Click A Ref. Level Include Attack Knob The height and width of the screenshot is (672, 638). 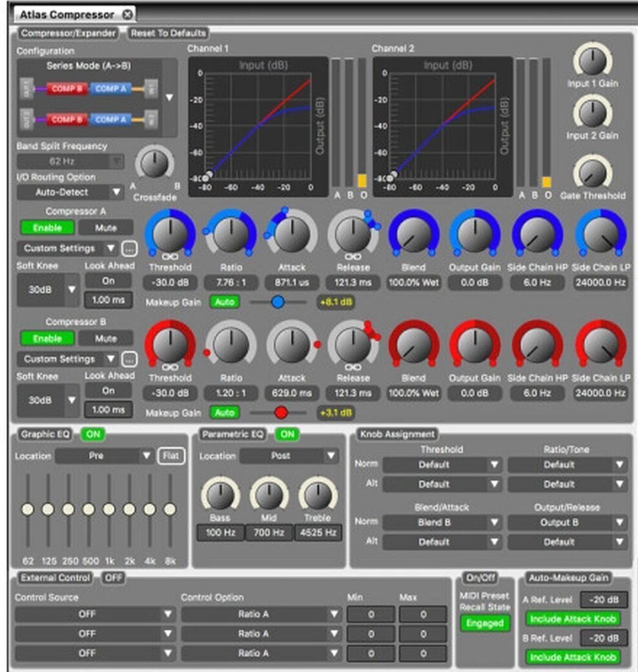[x=573, y=619]
